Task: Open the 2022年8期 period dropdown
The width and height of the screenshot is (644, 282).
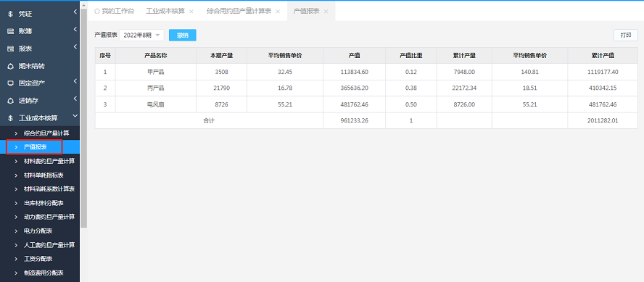Action: (x=141, y=36)
